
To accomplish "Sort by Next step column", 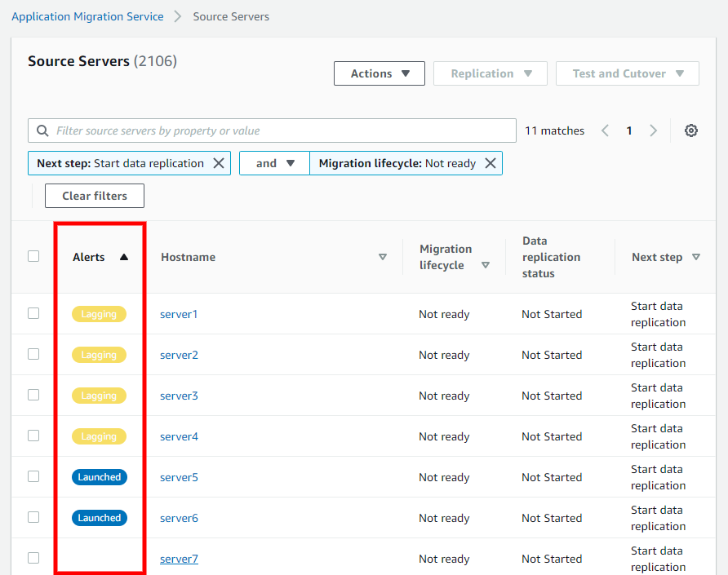I will tap(696, 257).
